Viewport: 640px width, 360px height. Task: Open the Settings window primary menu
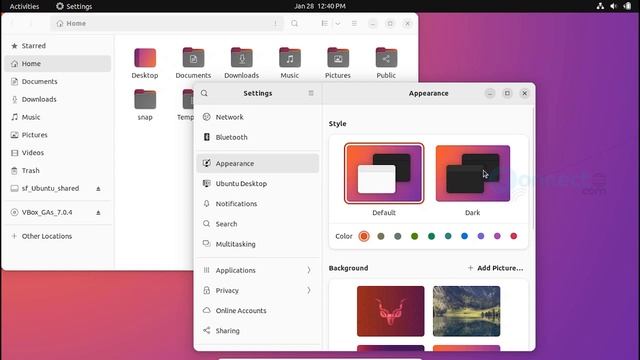point(311,93)
